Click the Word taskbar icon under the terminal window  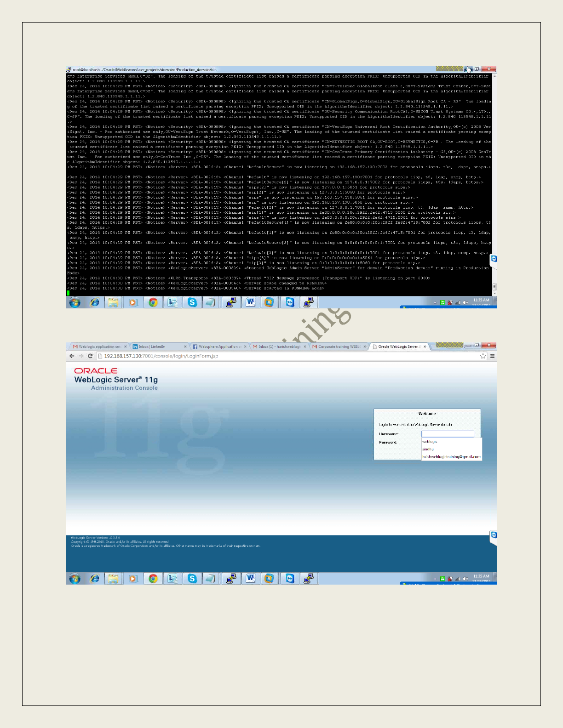(251, 302)
